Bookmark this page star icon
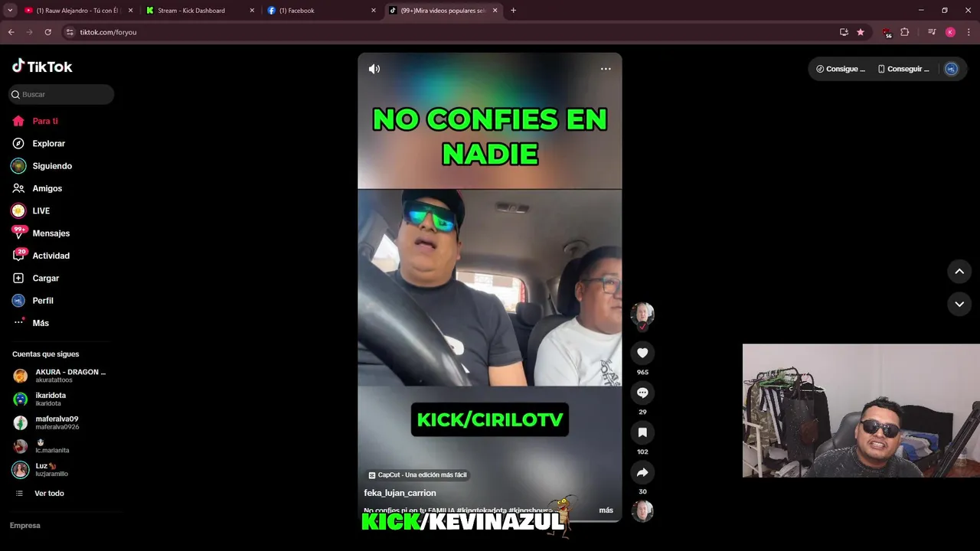The width and height of the screenshot is (980, 551). [x=861, y=32]
